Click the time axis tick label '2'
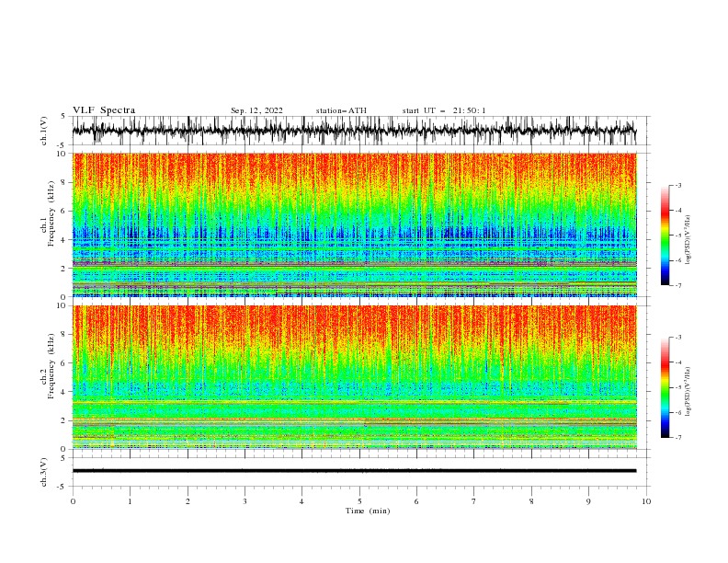 [188, 501]
